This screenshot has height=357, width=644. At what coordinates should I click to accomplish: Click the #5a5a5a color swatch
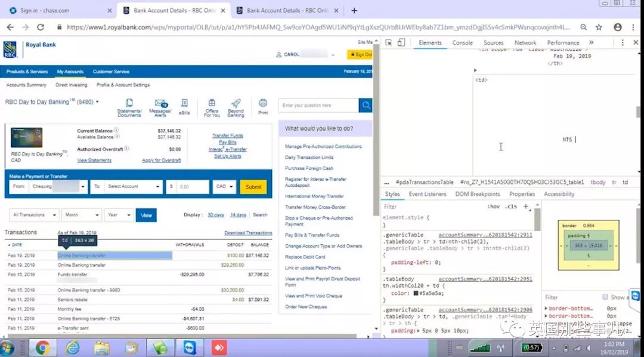pos(416,293)
